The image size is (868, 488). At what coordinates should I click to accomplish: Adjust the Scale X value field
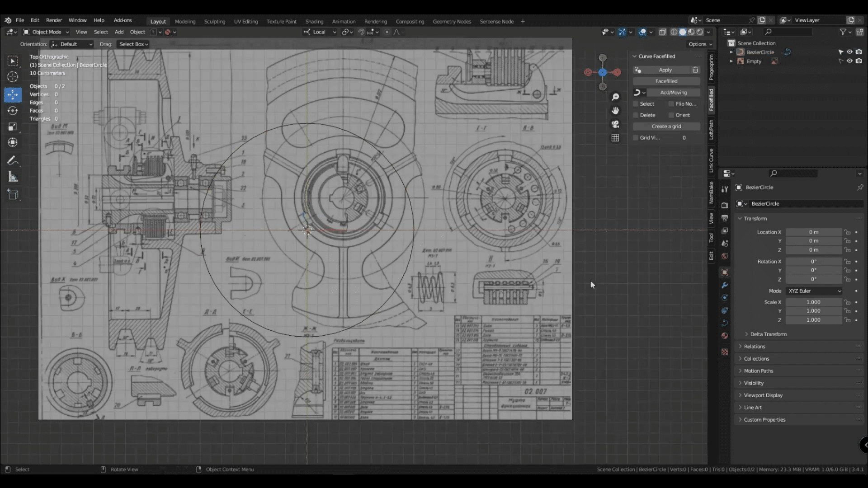(x=813, y=302)
